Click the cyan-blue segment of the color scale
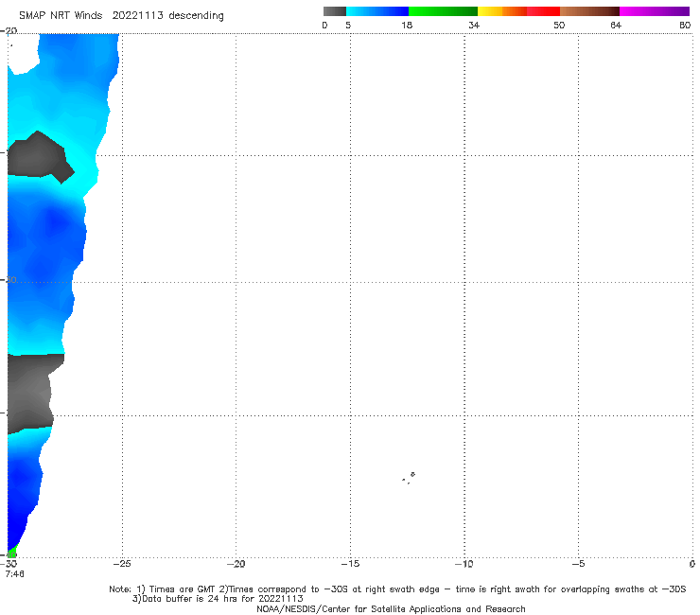Image resolution: width=700 pixels, height=615 pixels. coord(377,11)
